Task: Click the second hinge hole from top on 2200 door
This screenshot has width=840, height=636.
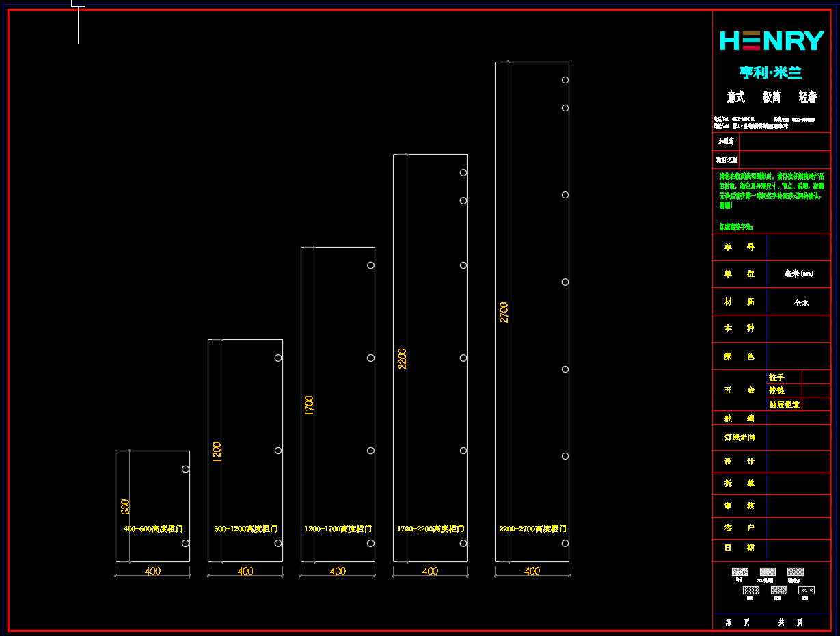Action: [x=463, y=200]
